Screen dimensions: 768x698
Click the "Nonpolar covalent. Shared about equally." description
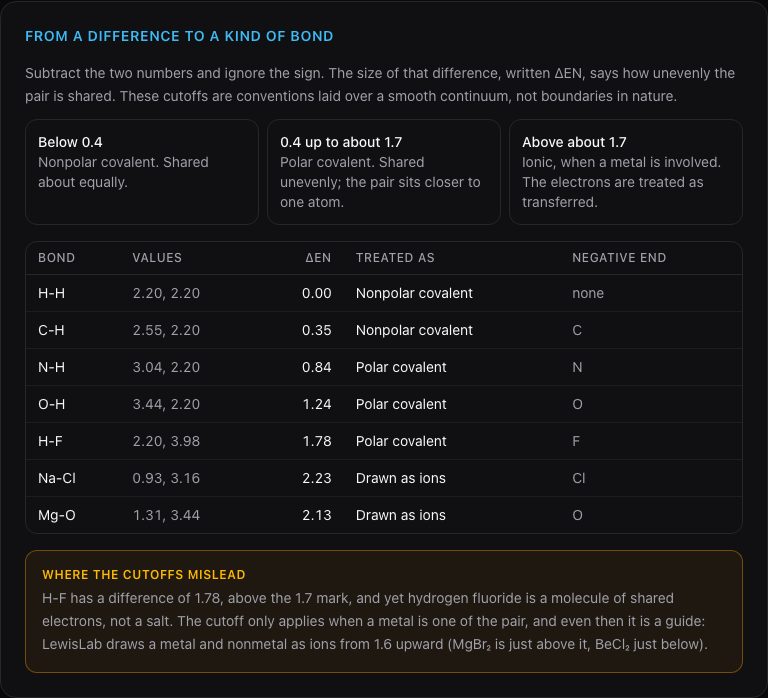click(123, 172)
